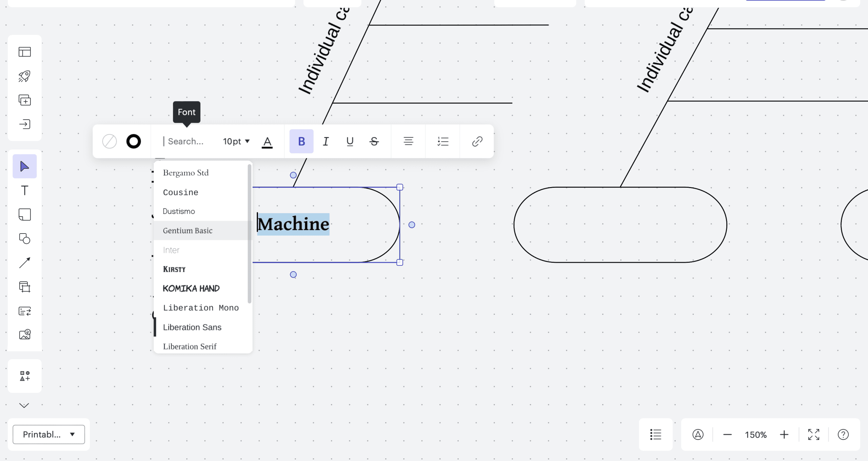Toggle Underline formatting

(350, 141)
